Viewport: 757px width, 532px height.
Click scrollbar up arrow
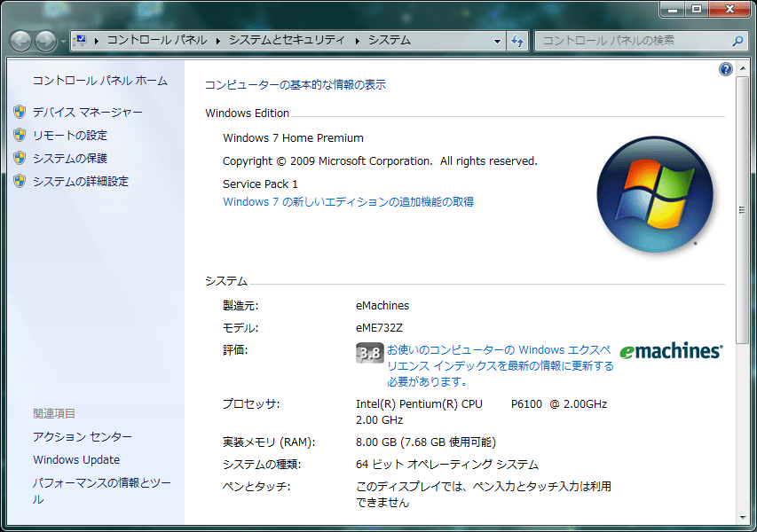pos(743,69)
